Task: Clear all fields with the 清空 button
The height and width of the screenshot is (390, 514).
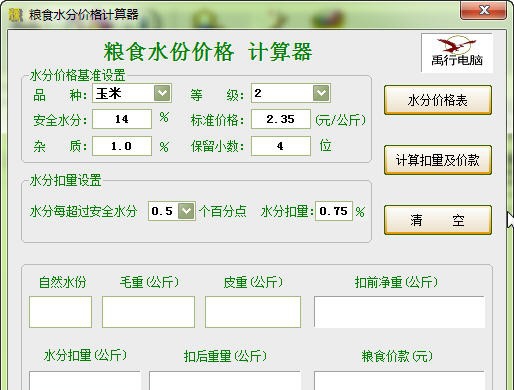Action: point(438,220)
